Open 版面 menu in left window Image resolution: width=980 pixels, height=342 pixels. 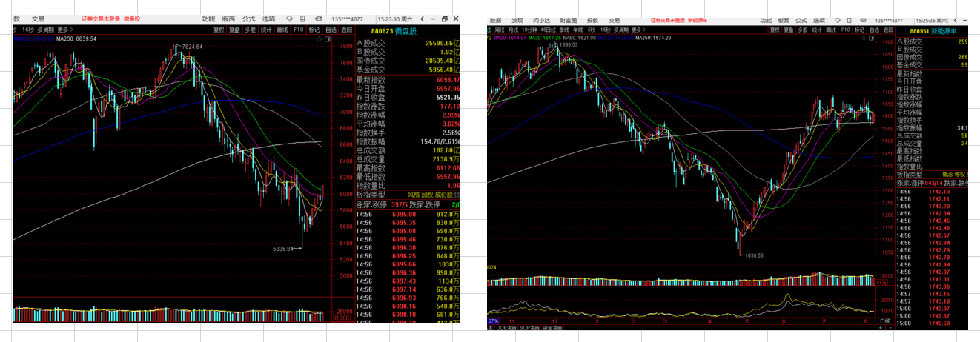coord(228,19)
